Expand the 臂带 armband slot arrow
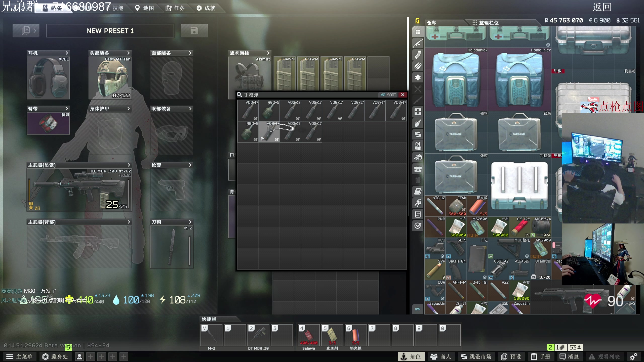Viewport: 644px width, 362px height. click(67, 109)
